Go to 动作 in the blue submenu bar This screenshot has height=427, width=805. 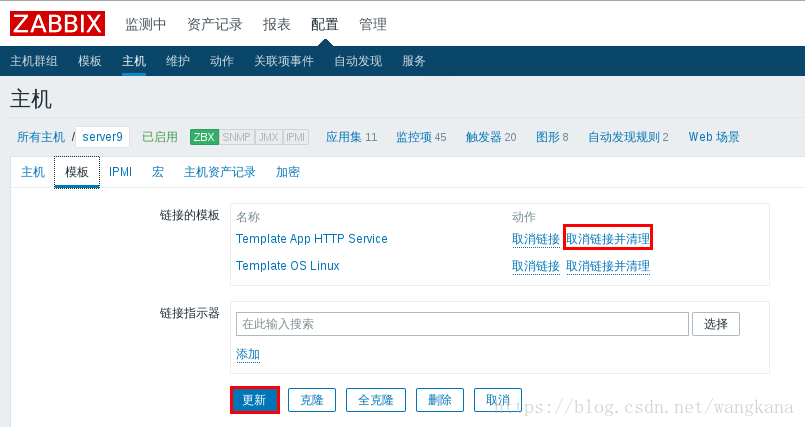coord(222,61)
